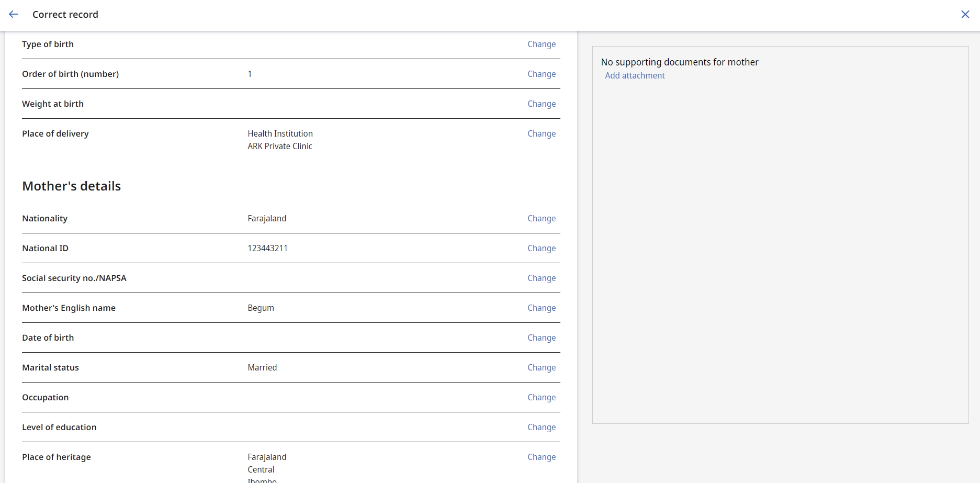The image size is (980, 483).
Task: Change the Weight at birth
Action: coord(541,104)
